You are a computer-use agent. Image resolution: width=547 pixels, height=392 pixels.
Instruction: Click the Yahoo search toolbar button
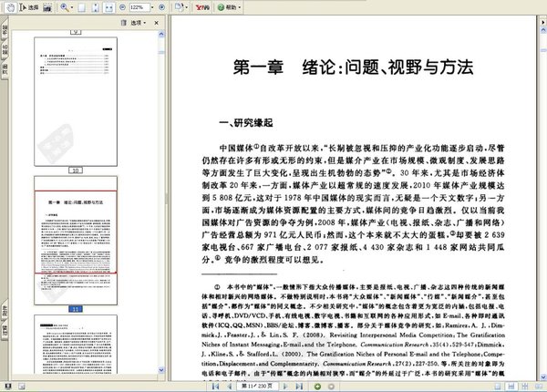[x=202, y=7]
